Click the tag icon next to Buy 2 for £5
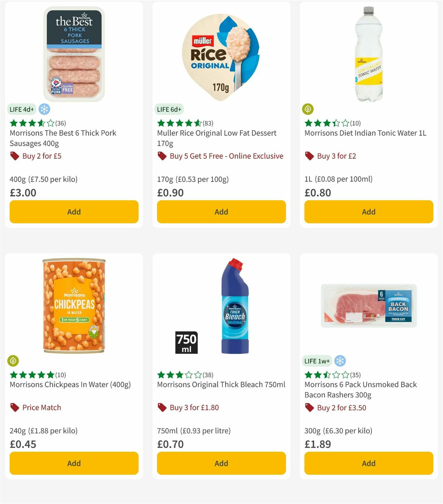443x504 pixels. pos(15,156)
